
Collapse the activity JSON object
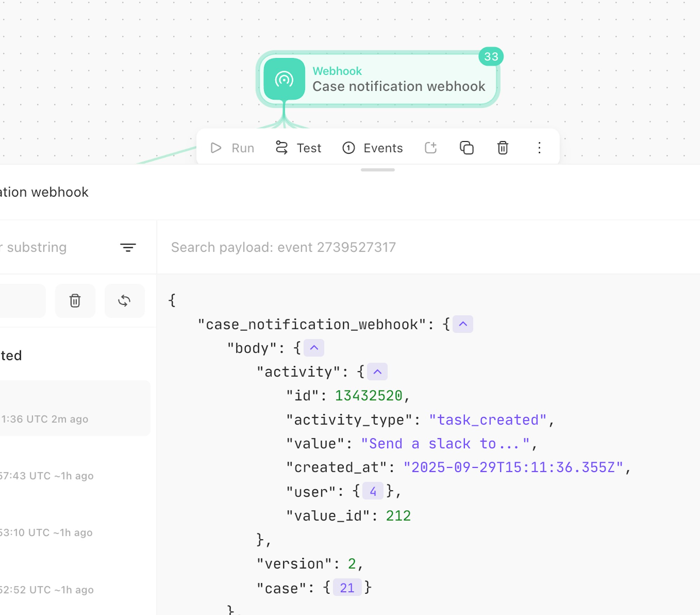tap(377, 372)
